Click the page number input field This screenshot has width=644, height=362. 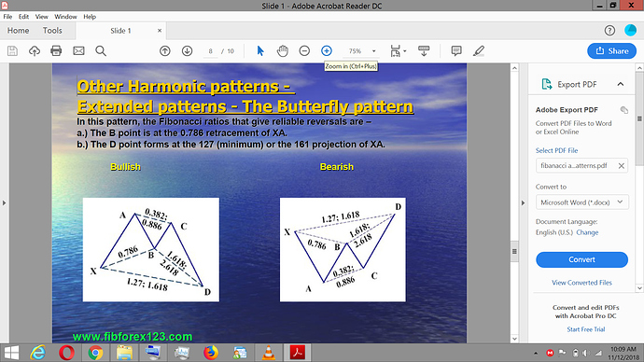pos(210,51)
